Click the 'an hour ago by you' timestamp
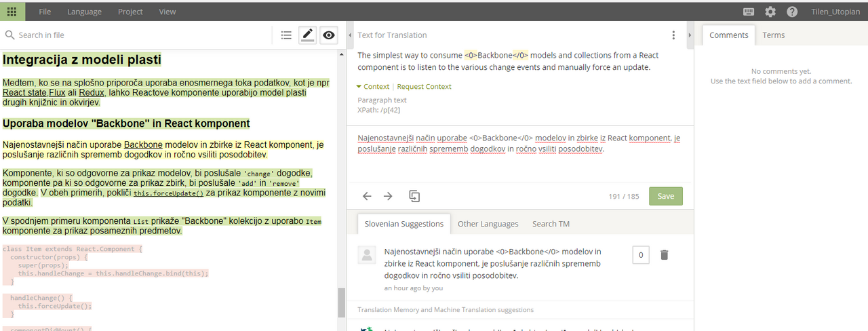Viewport: 868px width, 331px height. (x=413, y=288)
